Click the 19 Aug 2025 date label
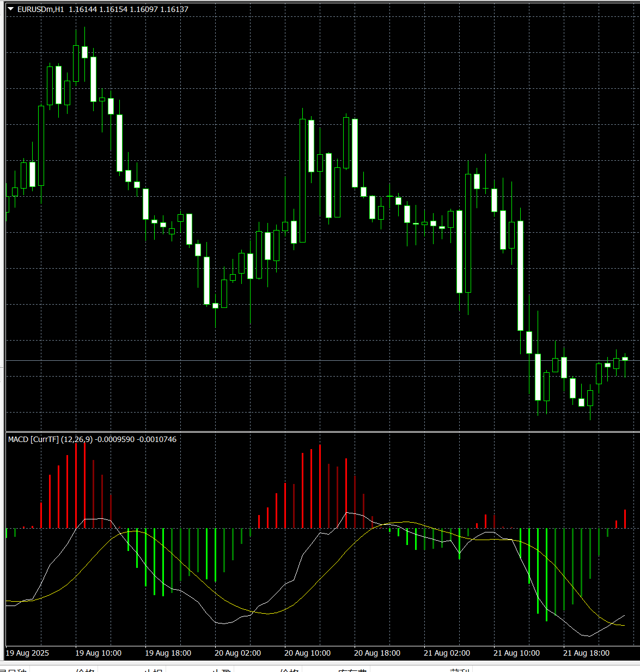This screenshot has width=640, height=672. pyautogui.click(x=27, y=653)
